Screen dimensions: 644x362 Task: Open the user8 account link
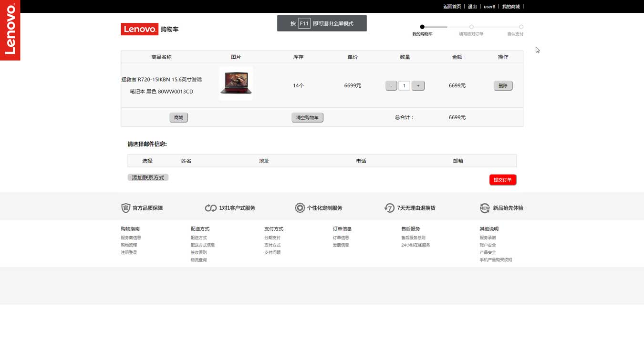(x=489, y=7)
